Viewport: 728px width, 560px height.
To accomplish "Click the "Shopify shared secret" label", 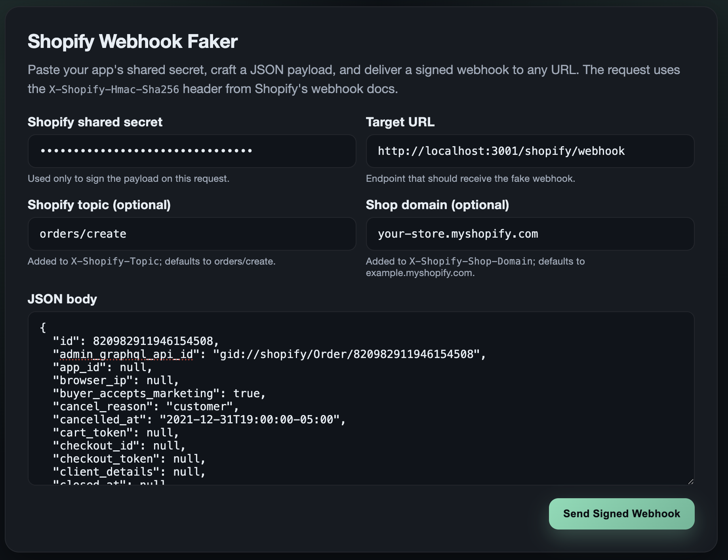I will click(x=95, y=122).
